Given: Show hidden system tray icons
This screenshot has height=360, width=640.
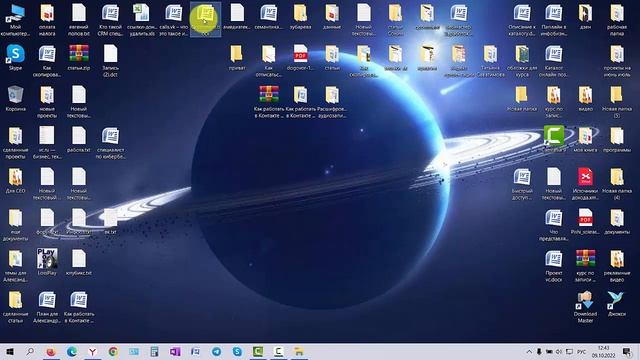Looking at the screenshot, I should (x=529, y=351).
